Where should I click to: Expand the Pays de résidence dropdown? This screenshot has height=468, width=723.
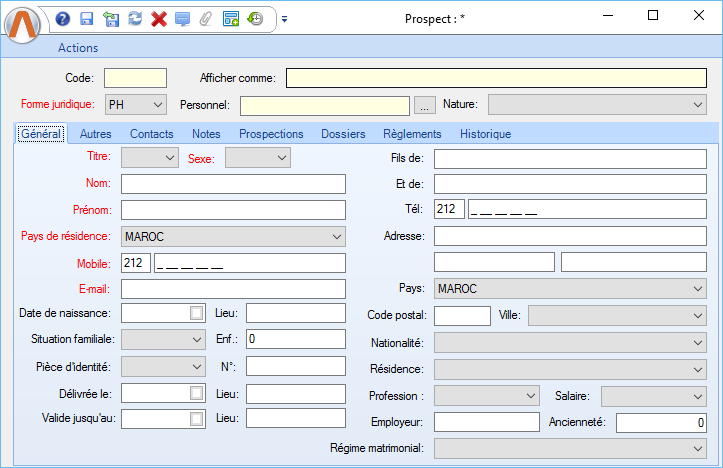click(335, 236)
